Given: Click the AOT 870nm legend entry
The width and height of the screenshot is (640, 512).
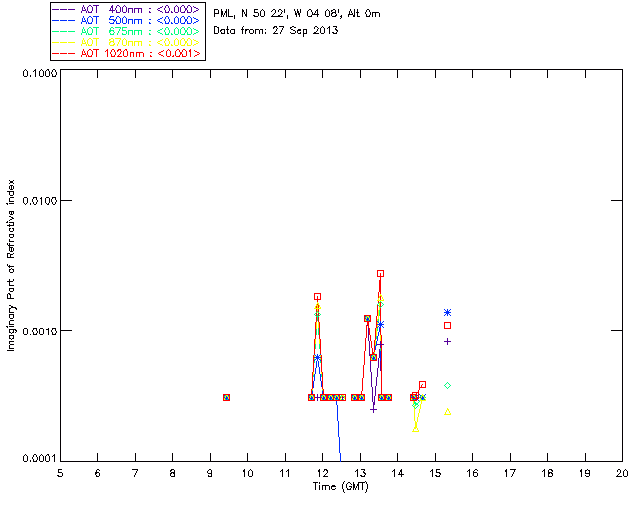Looking at the screenshot, I should pos(126,42).
